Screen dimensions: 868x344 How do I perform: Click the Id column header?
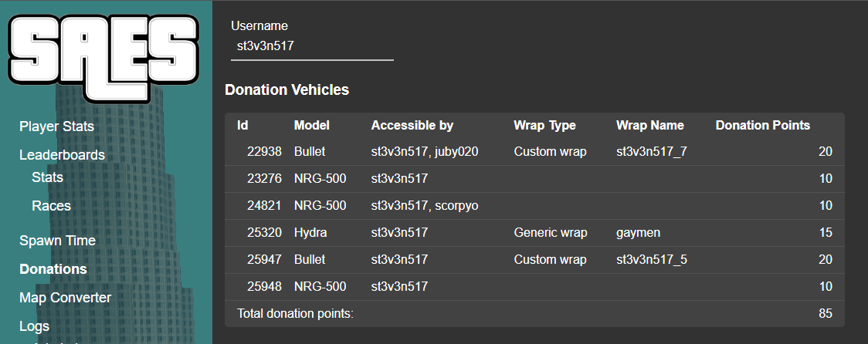click(x=242, y=125)
